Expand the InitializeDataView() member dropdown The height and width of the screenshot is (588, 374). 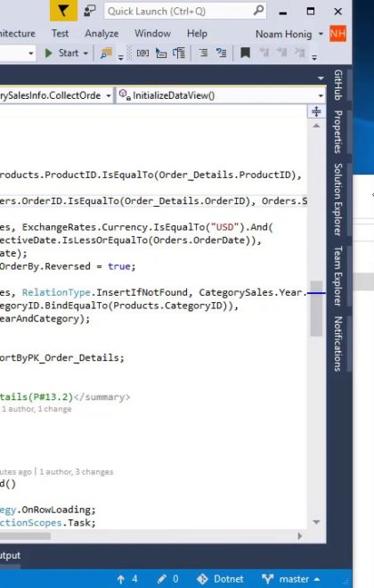coord(321,95)
